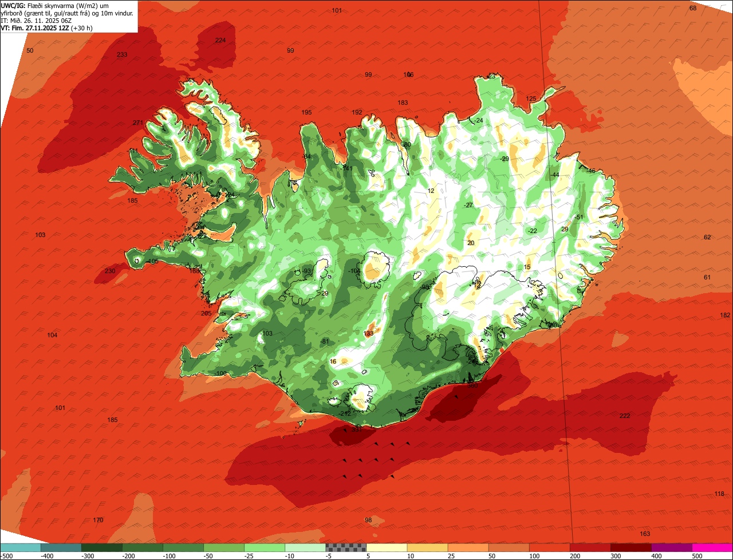Click the '133' value in the central highlands

(369, 333)
